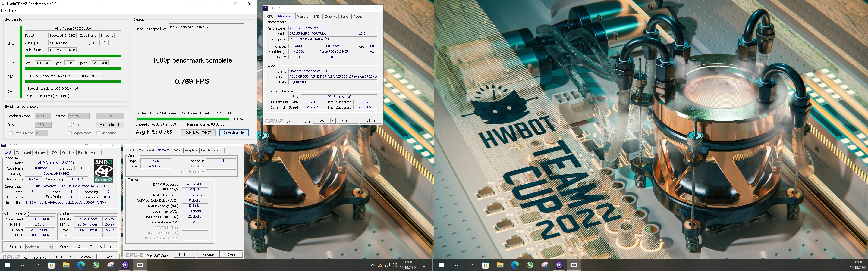
Task: Enable the Overkill mode checkbox
Action: (11, 133)
